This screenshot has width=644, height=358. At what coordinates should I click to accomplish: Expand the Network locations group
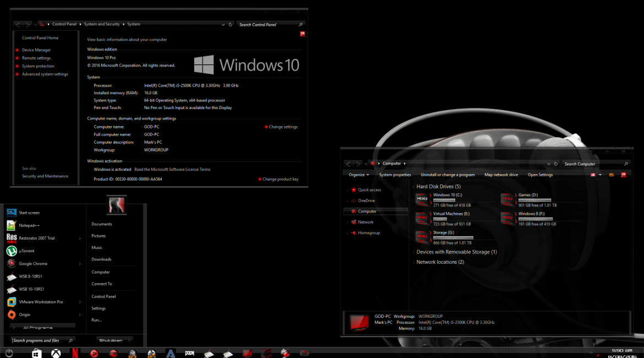(x=413, y=262)
